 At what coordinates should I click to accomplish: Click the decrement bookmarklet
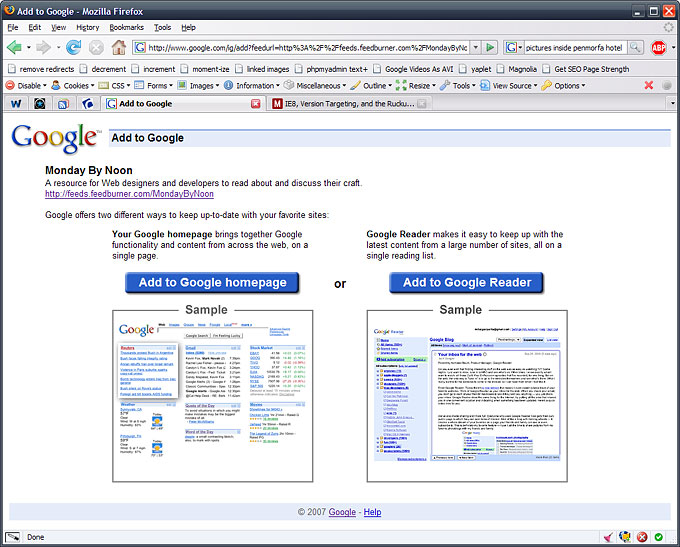pos(103,69)
